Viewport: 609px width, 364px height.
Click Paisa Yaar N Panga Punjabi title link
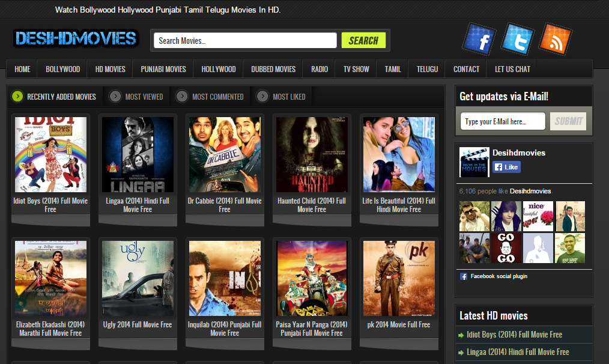[x=312, y=329]
